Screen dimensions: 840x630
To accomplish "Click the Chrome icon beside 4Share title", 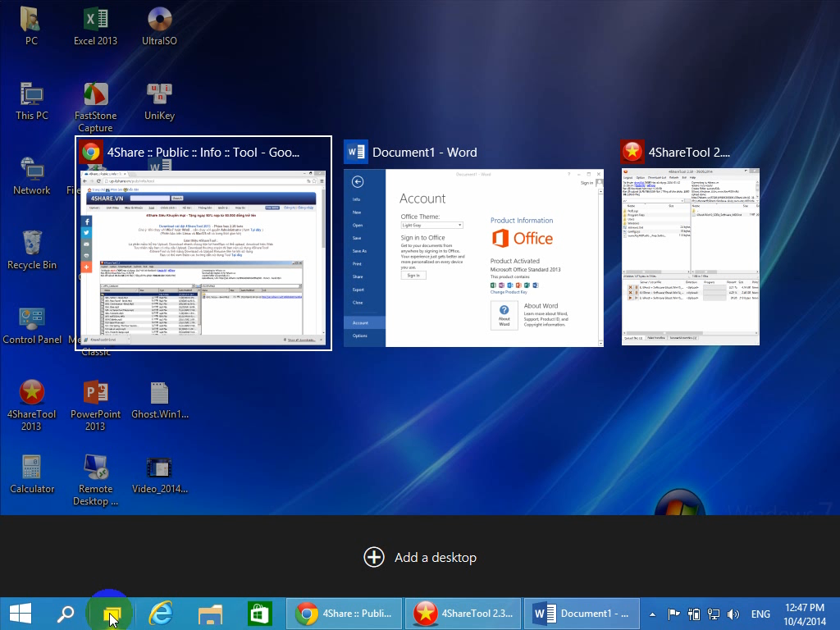I will point(91,152).
